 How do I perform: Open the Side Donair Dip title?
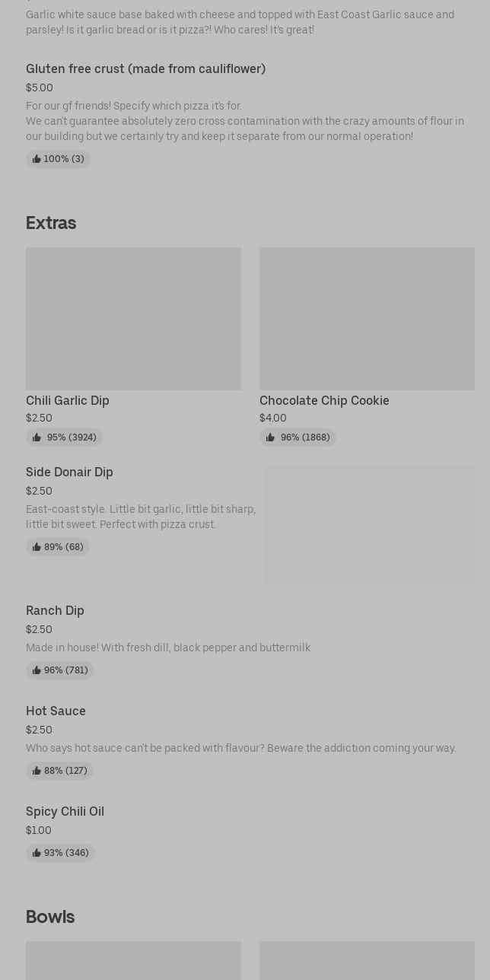[x=69, y=472]
